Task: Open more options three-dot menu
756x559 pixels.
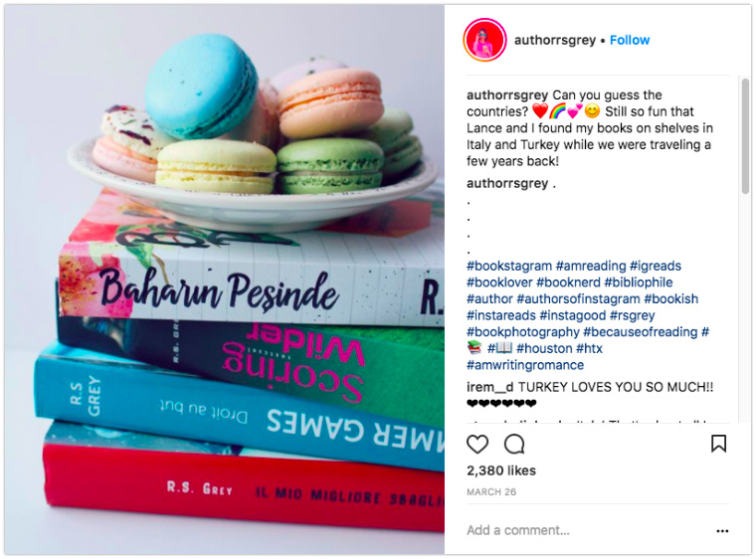Action: pos(722,531)
